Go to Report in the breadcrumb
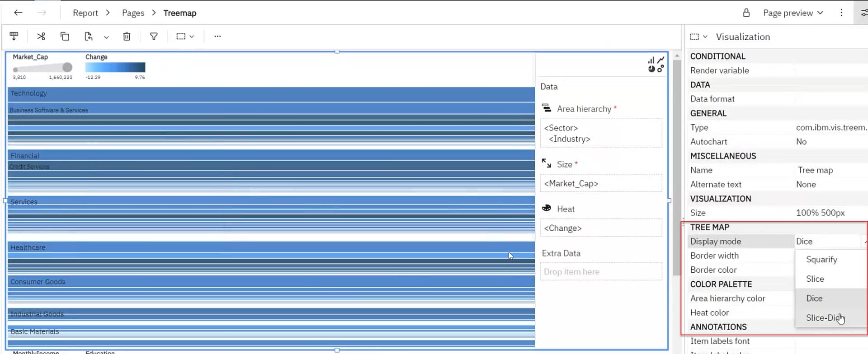 click(85, 13)
